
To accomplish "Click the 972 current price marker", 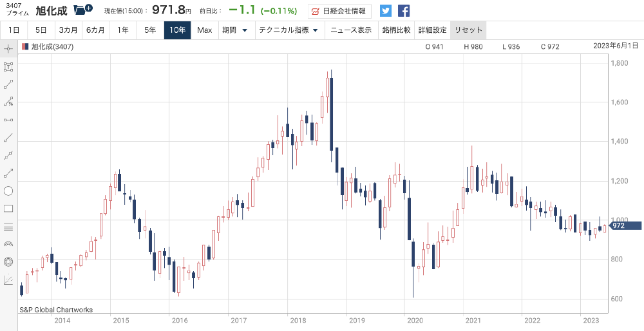I will click(626, 225).
